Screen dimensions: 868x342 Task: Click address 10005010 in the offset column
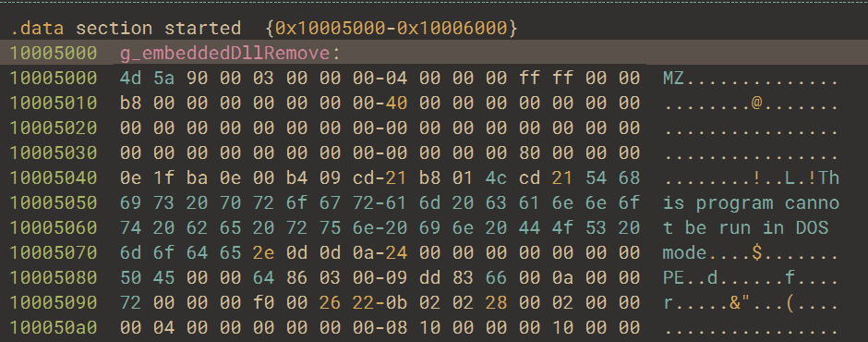tap(54, 104)
